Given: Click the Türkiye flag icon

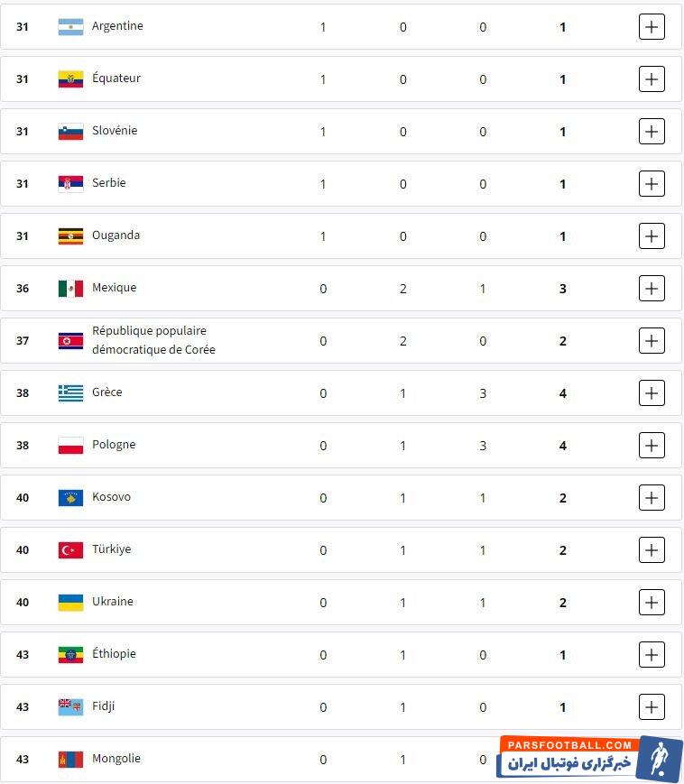Looking at the screenshot, I should [x=70, y=550].
